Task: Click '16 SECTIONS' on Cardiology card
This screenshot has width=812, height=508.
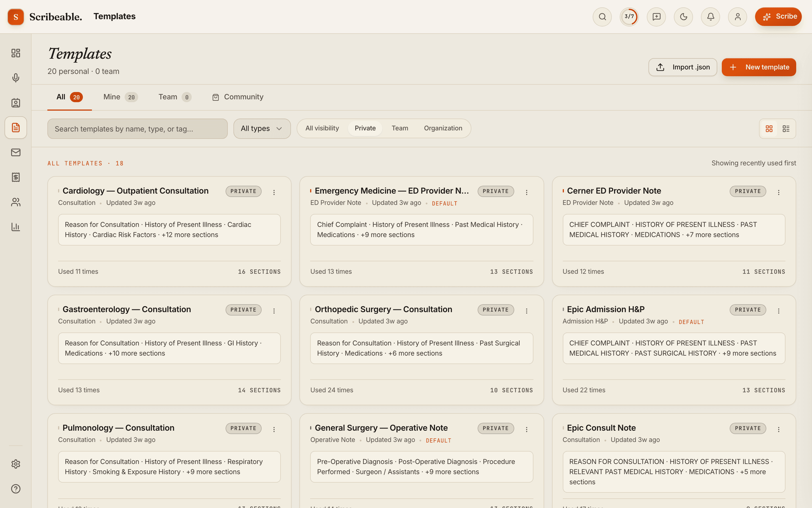Action: point(259,272)
